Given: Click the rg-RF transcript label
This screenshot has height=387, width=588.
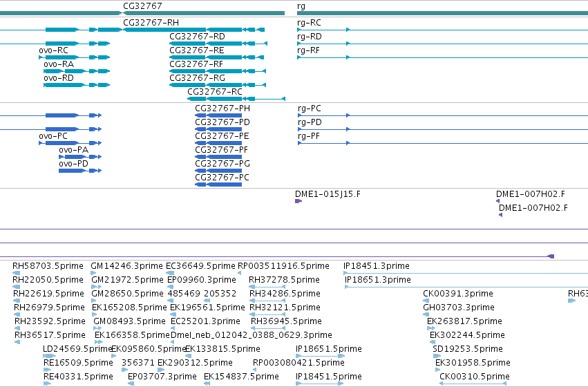Looking at the screenshot, I should pyautogui.click(x=309, y=50).
